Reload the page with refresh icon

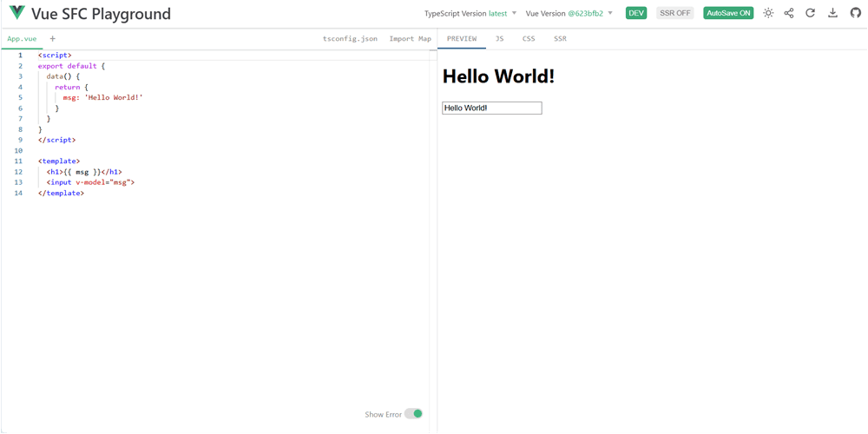[x=811, y=13]
